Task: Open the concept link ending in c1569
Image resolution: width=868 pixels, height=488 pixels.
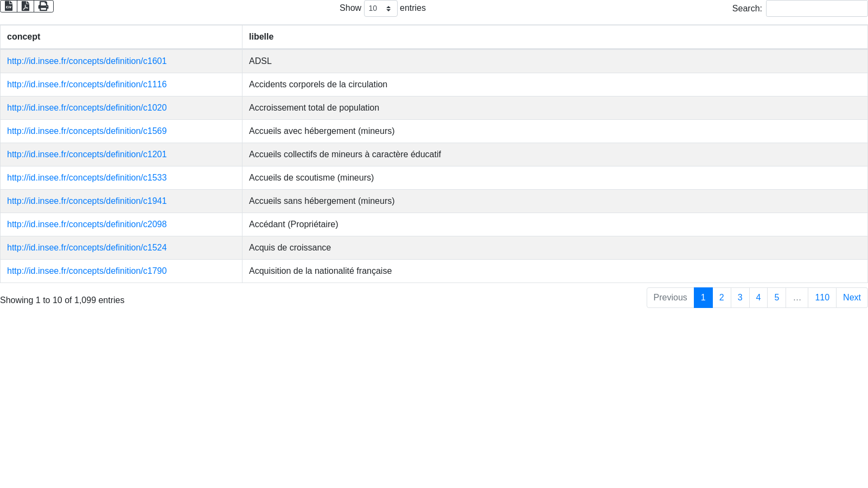Action: (87, 131)
